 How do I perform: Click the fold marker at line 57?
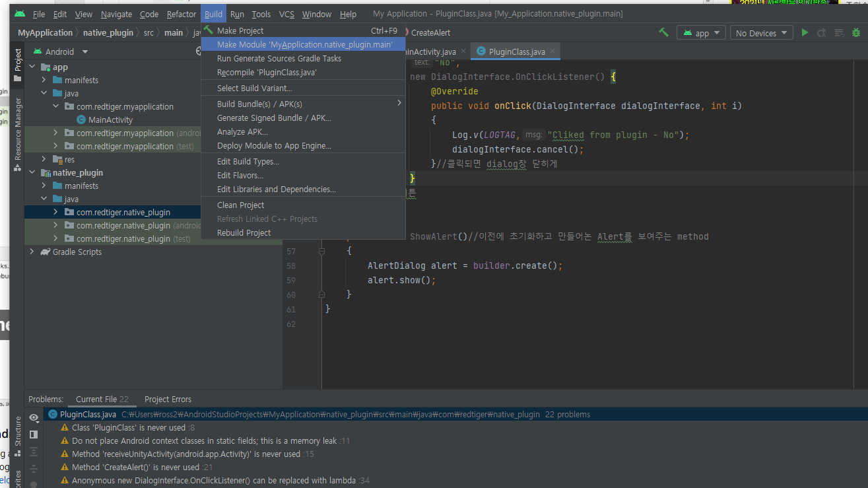(x=321, y=251)
